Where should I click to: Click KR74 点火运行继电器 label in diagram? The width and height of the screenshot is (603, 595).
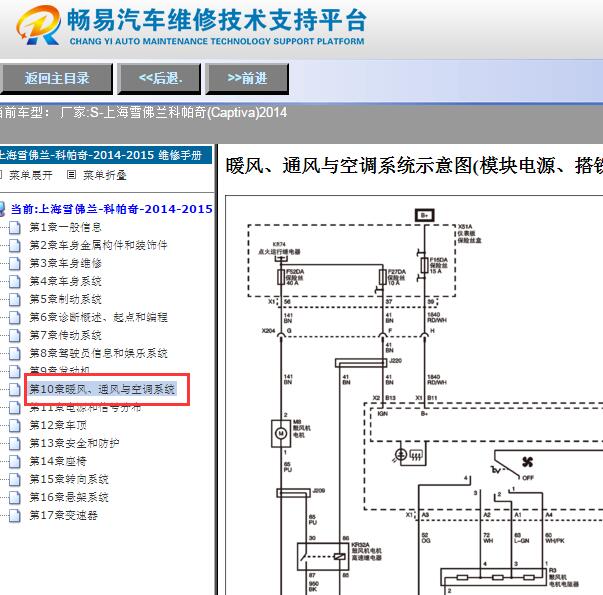point(279,248)
